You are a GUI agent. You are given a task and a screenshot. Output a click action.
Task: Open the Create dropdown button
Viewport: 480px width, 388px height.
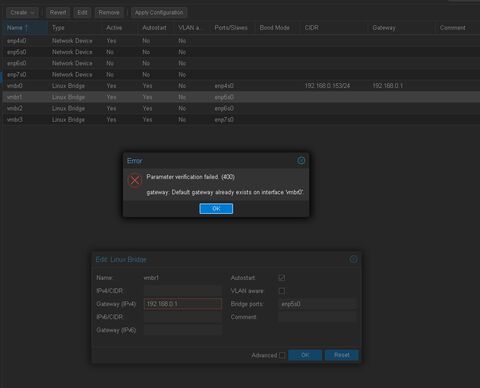click(22, 13)
